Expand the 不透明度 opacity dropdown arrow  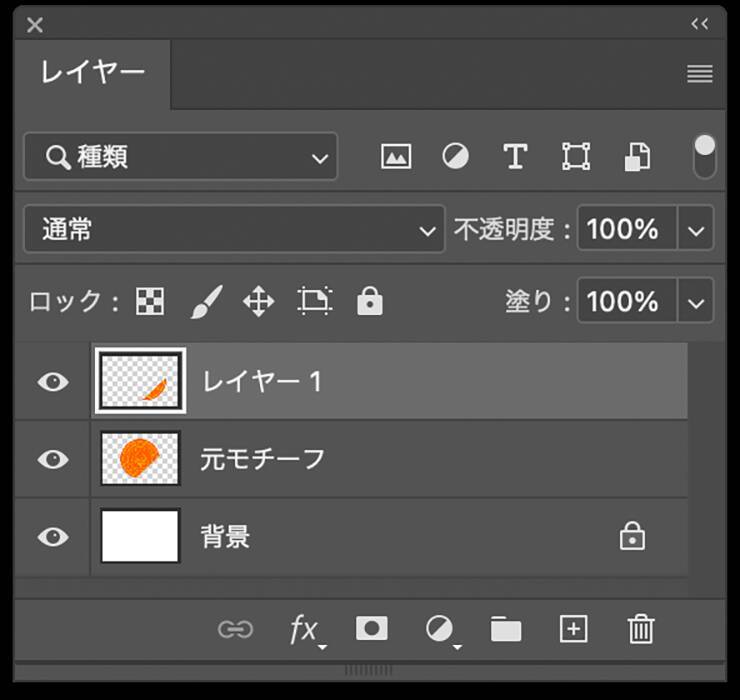pos(696,230)
